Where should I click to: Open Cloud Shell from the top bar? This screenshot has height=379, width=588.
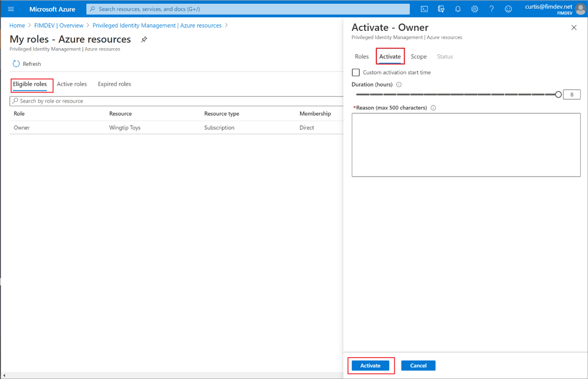(x=424, y=9)
